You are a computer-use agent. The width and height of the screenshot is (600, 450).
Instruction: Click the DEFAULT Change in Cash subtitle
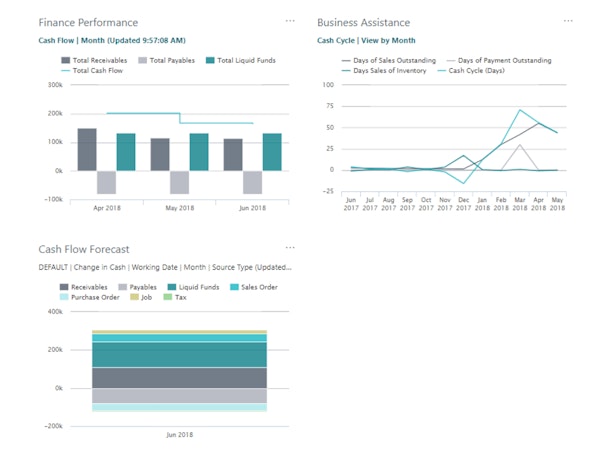point(165,267)
